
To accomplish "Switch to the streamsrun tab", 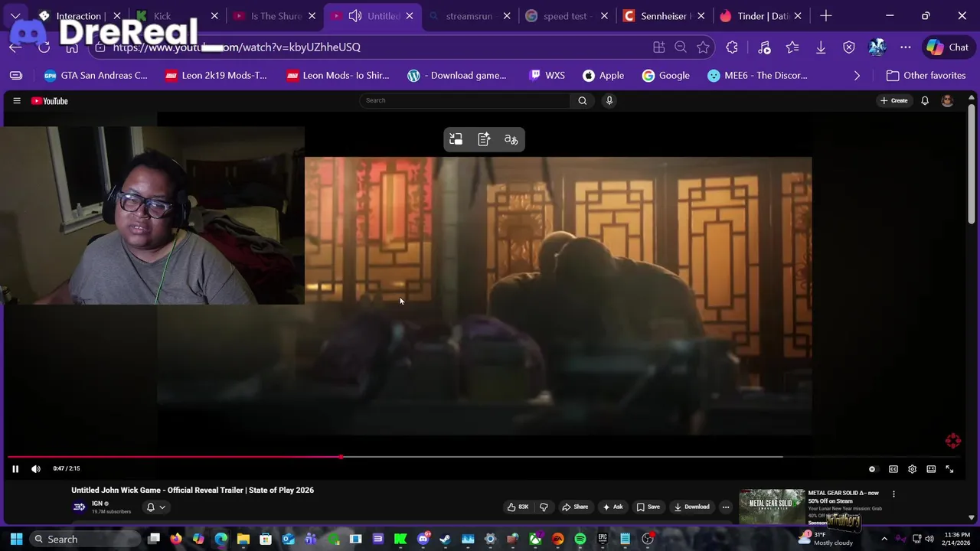I will coord(469,16).
